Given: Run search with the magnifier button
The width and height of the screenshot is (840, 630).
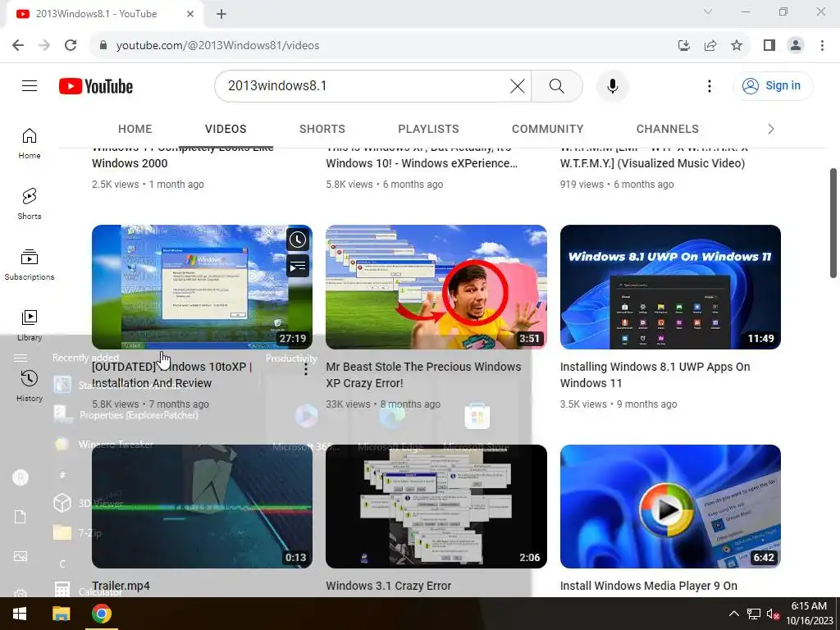Looking at the screenshot, I should pyautogui.click(x=557, y=85).
